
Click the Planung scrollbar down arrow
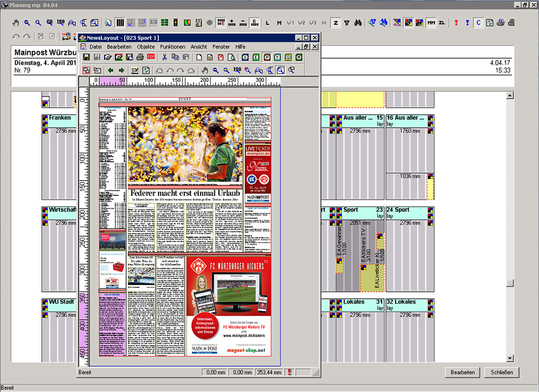coord(510,359)
